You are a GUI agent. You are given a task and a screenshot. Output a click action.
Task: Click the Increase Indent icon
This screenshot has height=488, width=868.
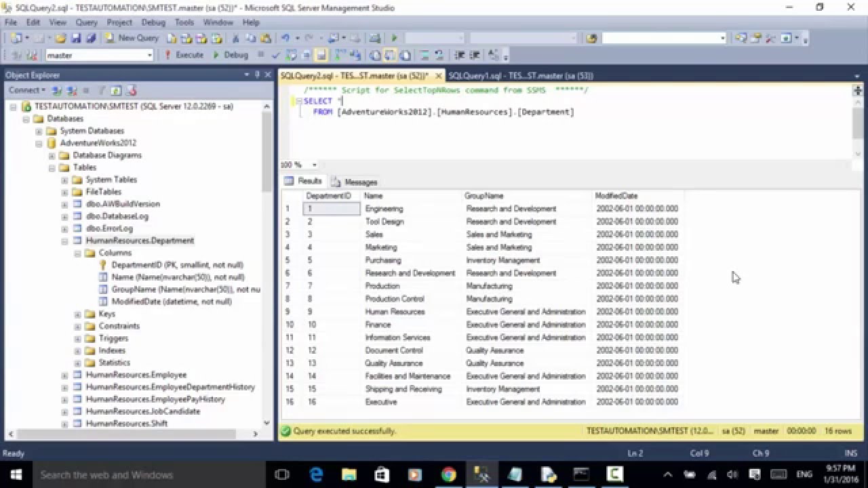(x=475, y=55)
